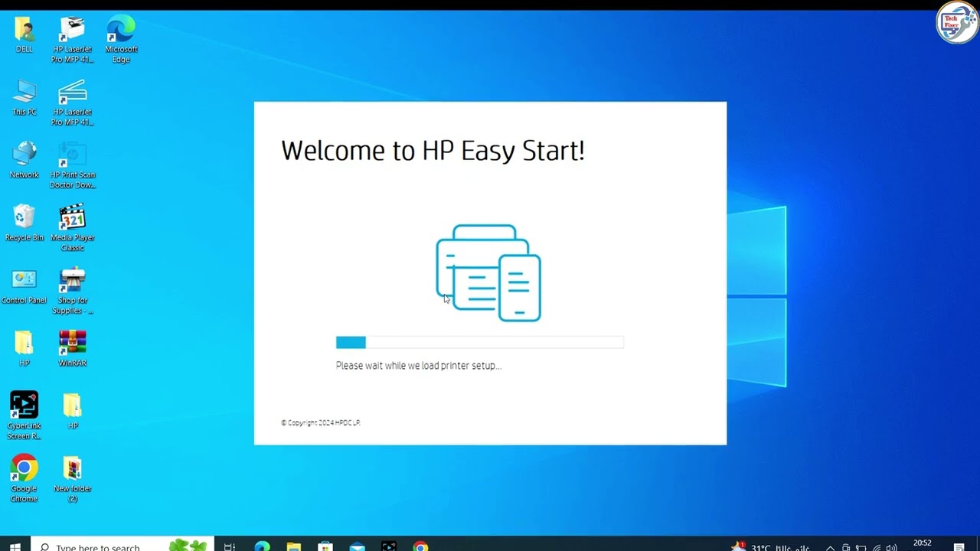Select the HP folder beside WinRAR

click(24, 349)
